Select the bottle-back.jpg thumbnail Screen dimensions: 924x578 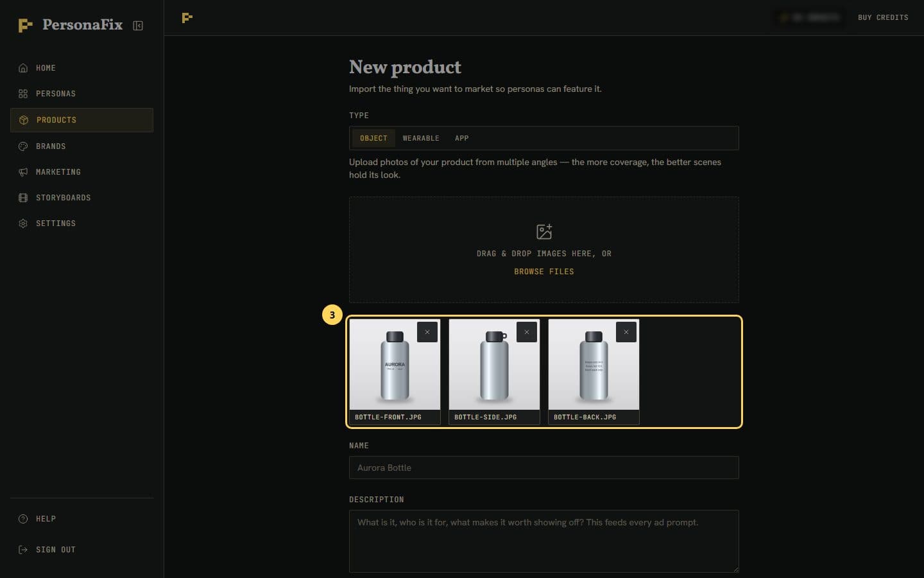tap(594, 365)
